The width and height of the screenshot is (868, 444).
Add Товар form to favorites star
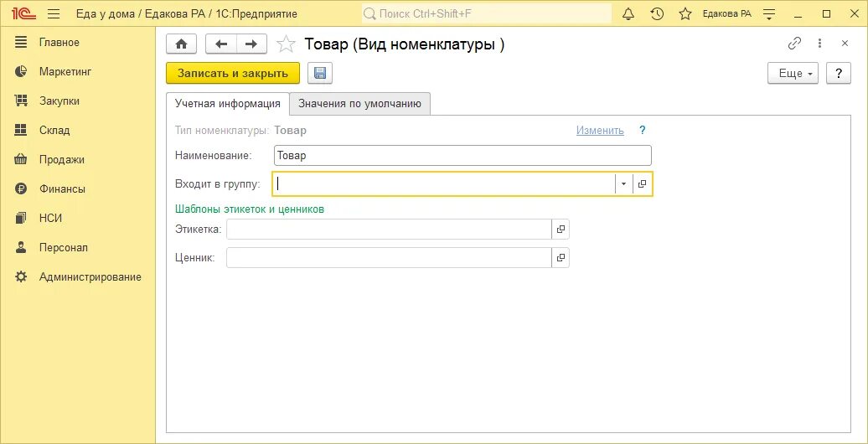pos(286,44)
